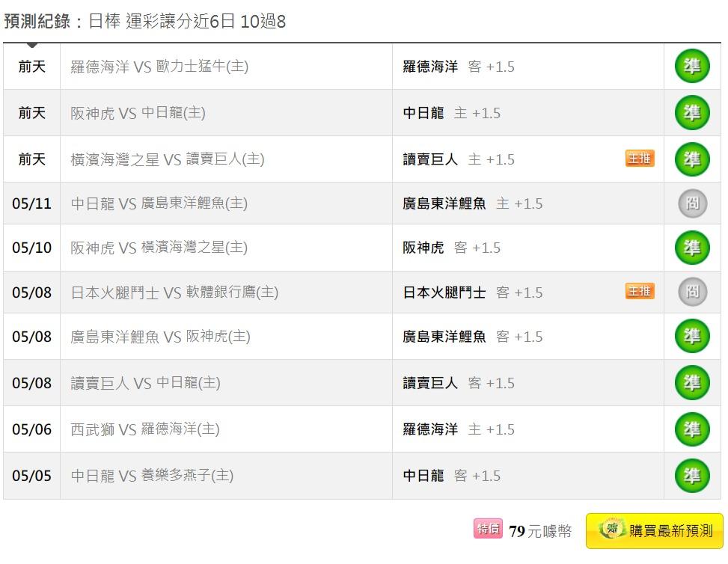Click 購買最新預測 yellow button
This screenshot has width=728, height=564.
pyautogui.click(x=655, y=530)
